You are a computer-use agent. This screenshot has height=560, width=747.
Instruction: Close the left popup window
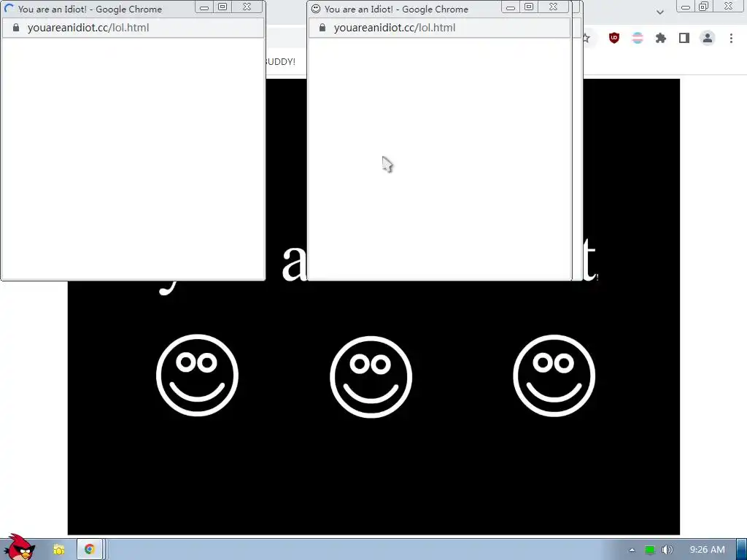[x=247, y=7]
